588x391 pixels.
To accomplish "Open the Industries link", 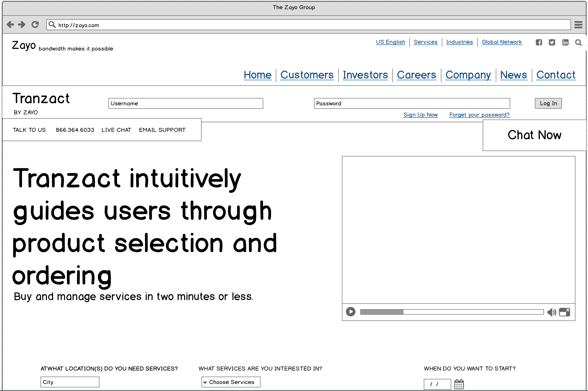I will click(x=460, y=42).
